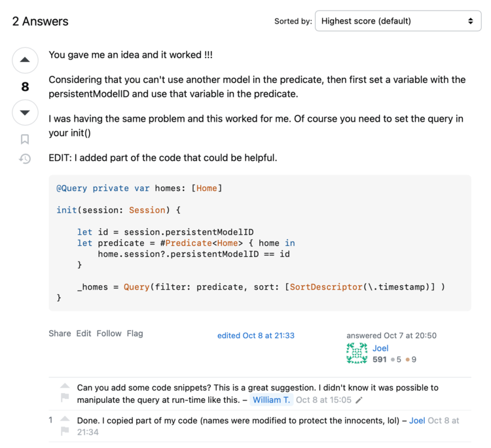The height and width of the screenshot is (448, 491).
Task: Click the 'Oct 8 at 15:05' comment timestamp
Action: click(323, 400)
